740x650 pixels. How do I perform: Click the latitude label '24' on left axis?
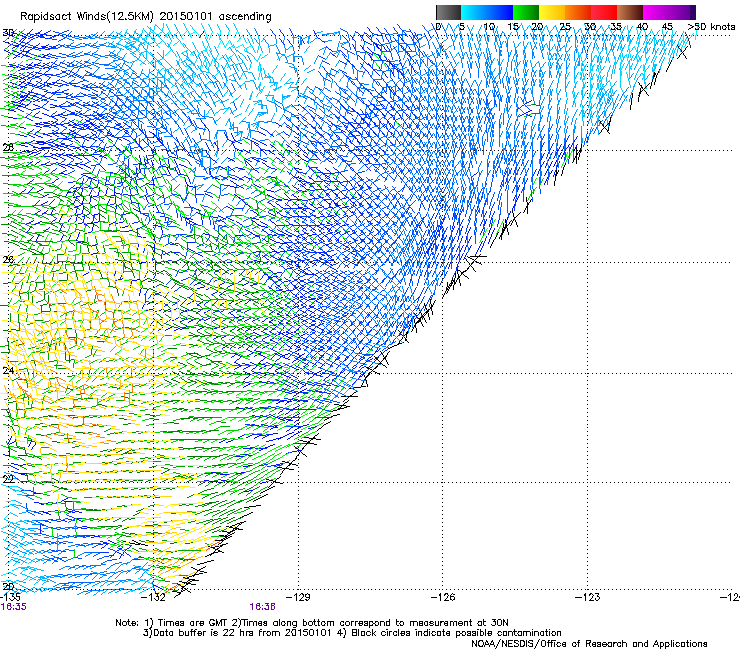(8, 371)
